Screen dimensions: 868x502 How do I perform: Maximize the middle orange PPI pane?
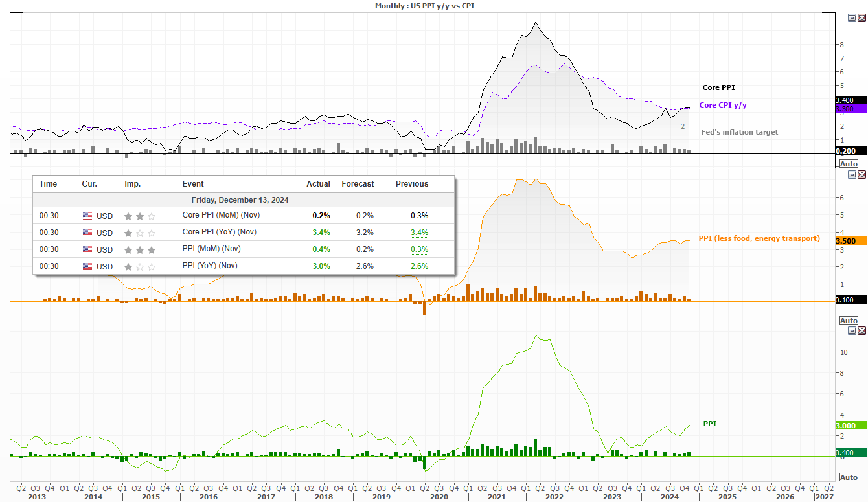(852, 174)
